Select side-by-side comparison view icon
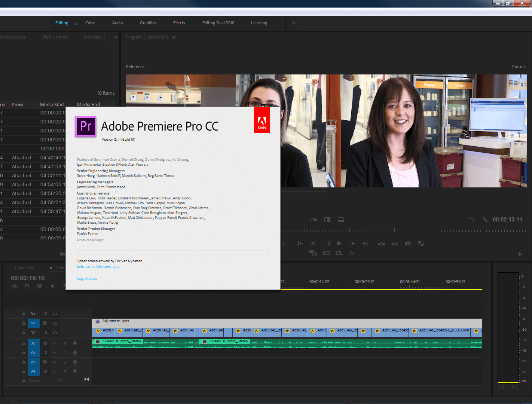This screenshot has height=404, width=532. coord(314,220)
